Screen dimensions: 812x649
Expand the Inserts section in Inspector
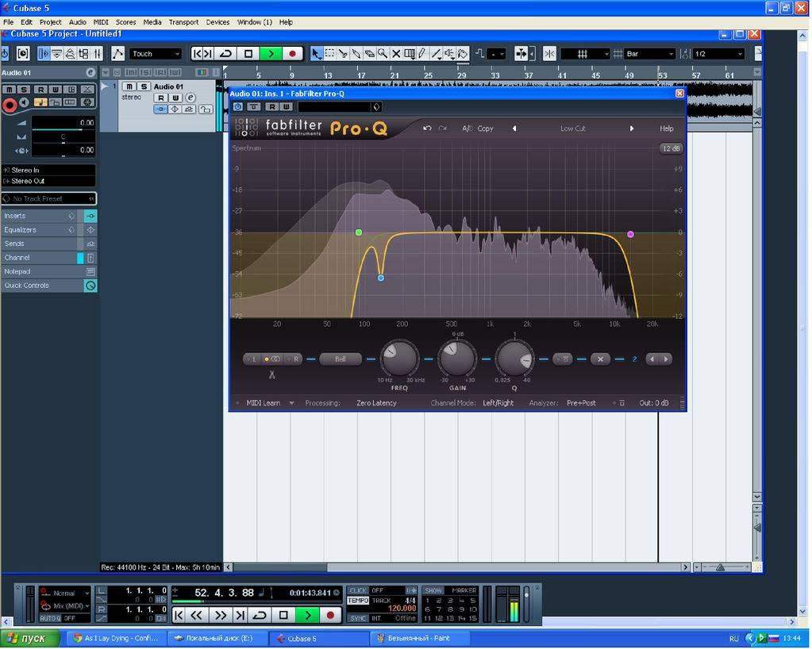(x=48, y=216)
